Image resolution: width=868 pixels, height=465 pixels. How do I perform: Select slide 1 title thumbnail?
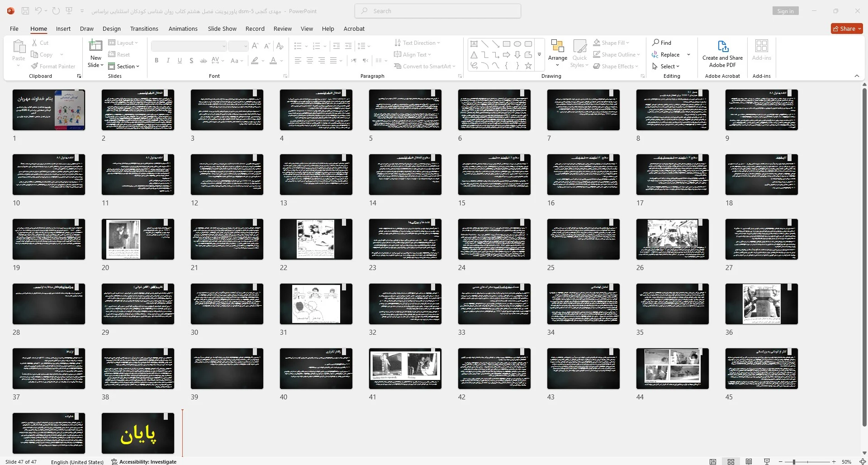click(49, 109)
